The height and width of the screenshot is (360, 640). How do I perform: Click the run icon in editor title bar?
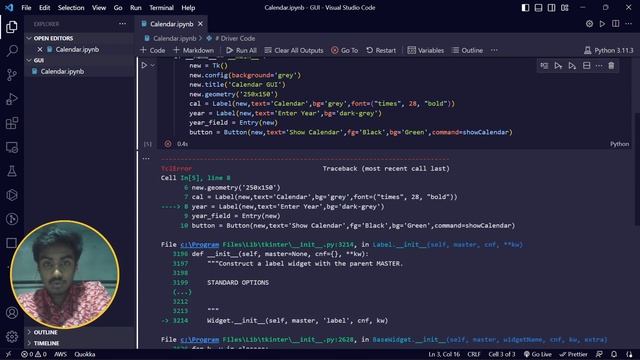tap(602, 24)
